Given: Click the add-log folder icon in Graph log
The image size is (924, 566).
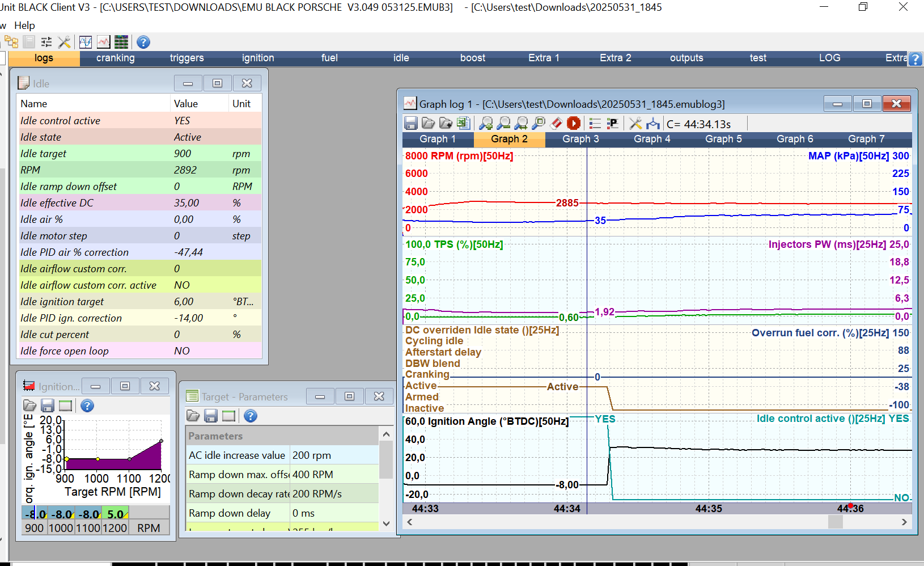Looking at the screenshot, I should 446,123.
